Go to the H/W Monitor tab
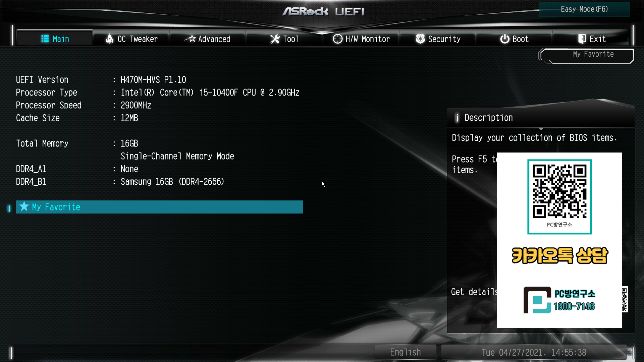This screenshot has height=362, width=644. click(x=367, y=39)
